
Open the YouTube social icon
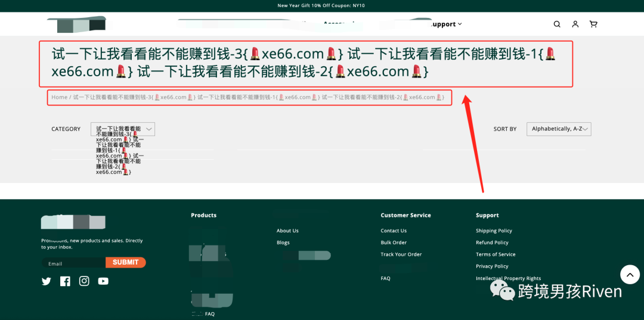pyautogui.click(x=103, y=281)
